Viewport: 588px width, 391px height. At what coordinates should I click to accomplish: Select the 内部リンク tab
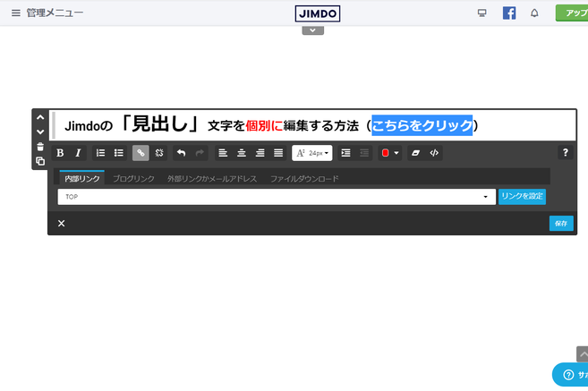click(x=82, y=178)
